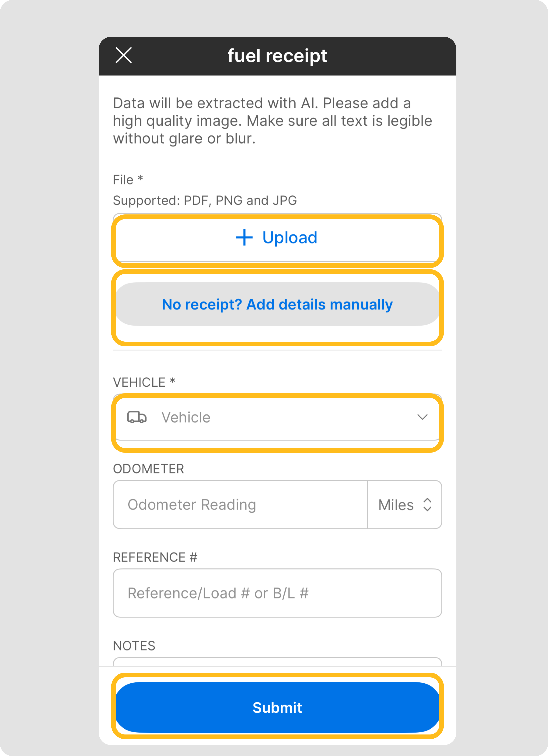Click the fuel receipt title

tap(277, 56)
